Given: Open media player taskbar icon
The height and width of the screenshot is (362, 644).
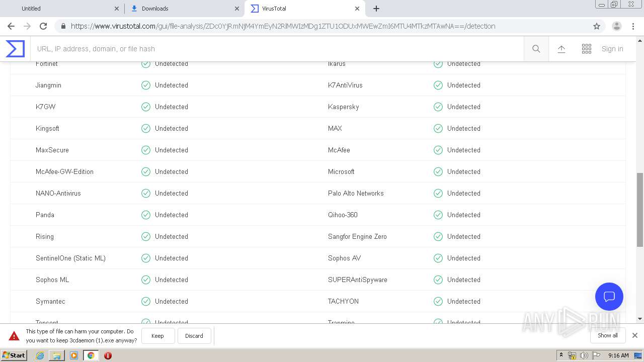Looking at the screenshot, I should pyautogui.click(x=74, y=355).
